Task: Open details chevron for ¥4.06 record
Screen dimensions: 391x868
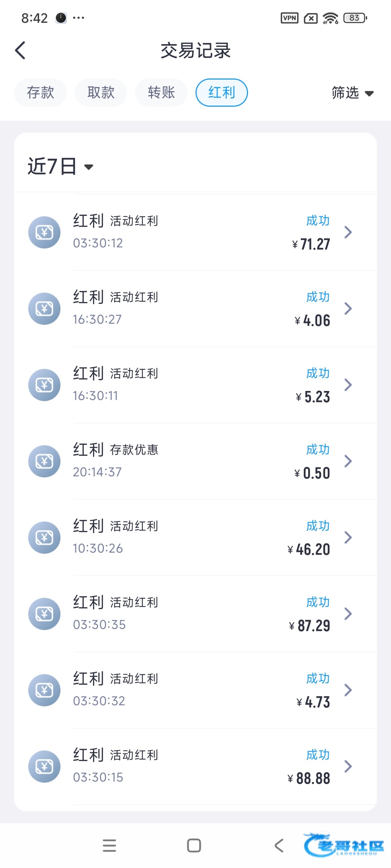Action: pyautogui.click(x=348, y=309)
